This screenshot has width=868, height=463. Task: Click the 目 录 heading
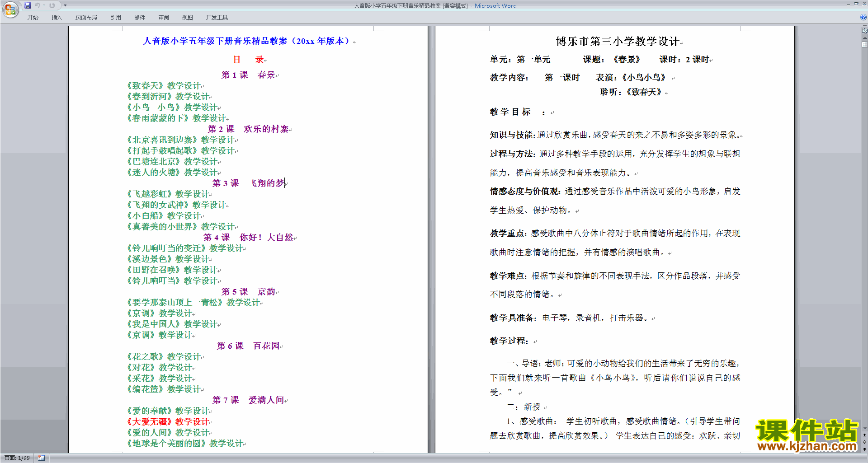248,59
